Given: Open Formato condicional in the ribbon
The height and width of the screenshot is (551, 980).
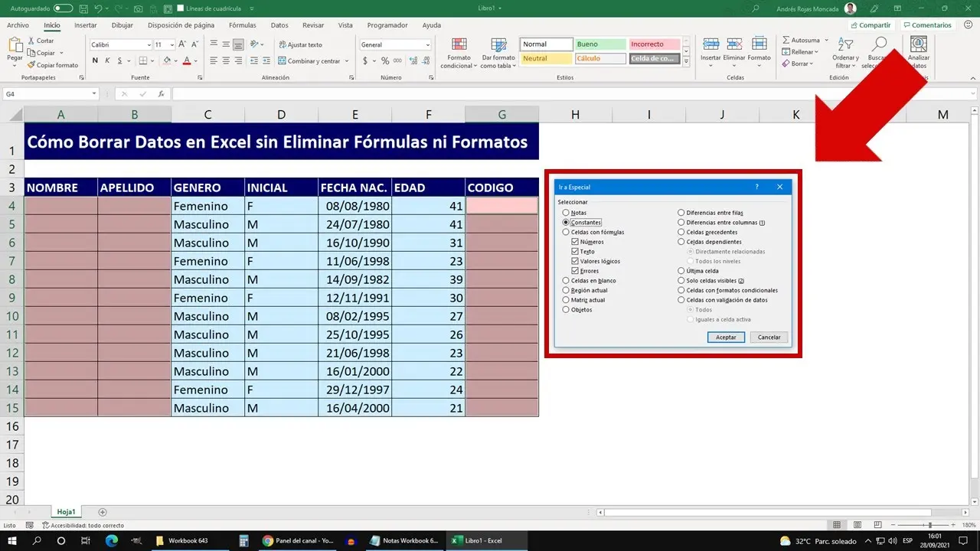Looking at the screenshot, I should coord(459,51).
